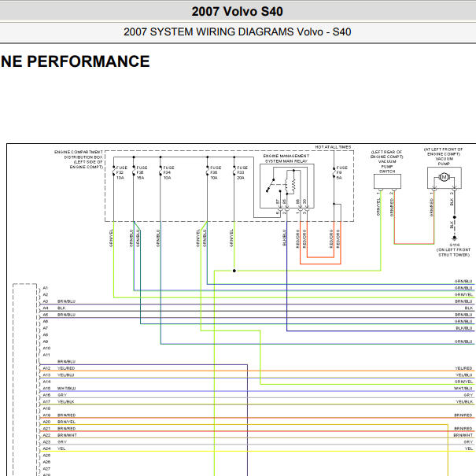Click the '2007 Volvo S40' title
476x476 pixels.
(x=237, y=12)
